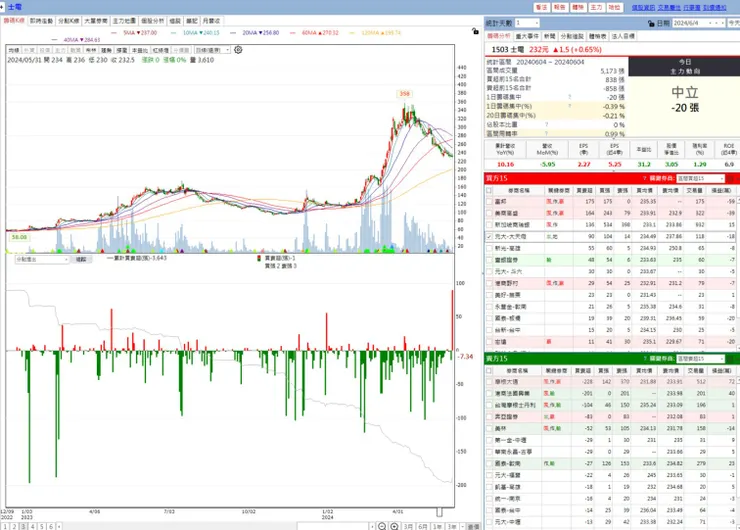Switch to the 月營收 tab
The image size is (740, 530).
tap(211, 21)
